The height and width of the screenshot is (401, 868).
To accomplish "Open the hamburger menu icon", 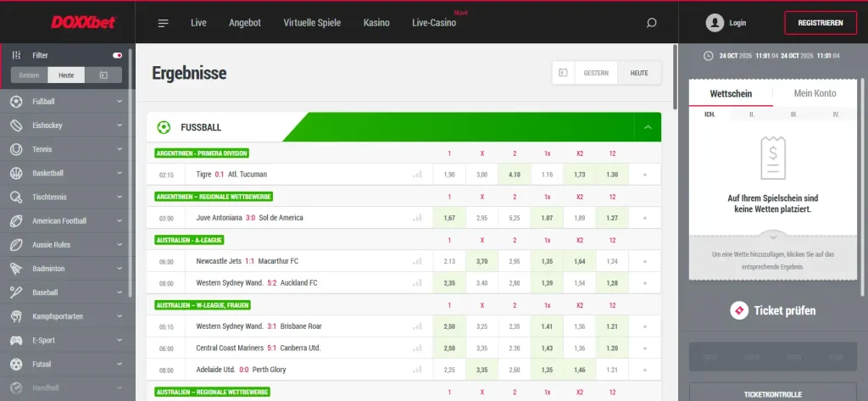I will [163, 23].
